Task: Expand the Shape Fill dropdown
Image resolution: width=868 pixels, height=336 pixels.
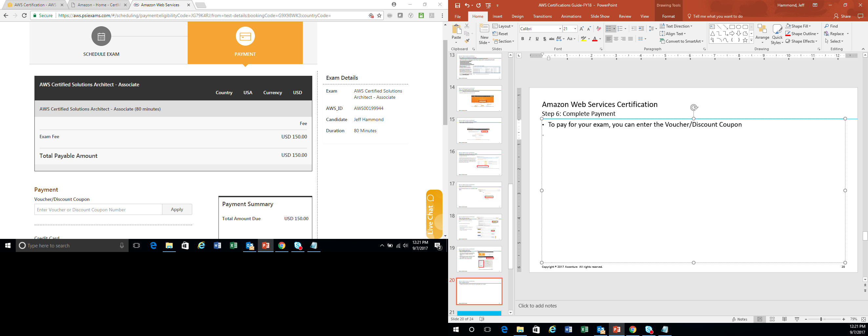Action: (x=798, y=26)
